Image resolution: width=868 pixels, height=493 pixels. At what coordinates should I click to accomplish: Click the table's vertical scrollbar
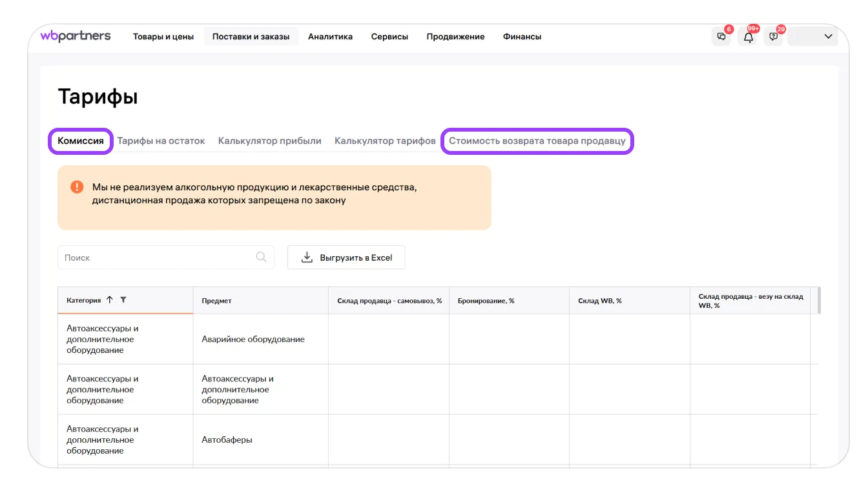(x=819, y=301)
